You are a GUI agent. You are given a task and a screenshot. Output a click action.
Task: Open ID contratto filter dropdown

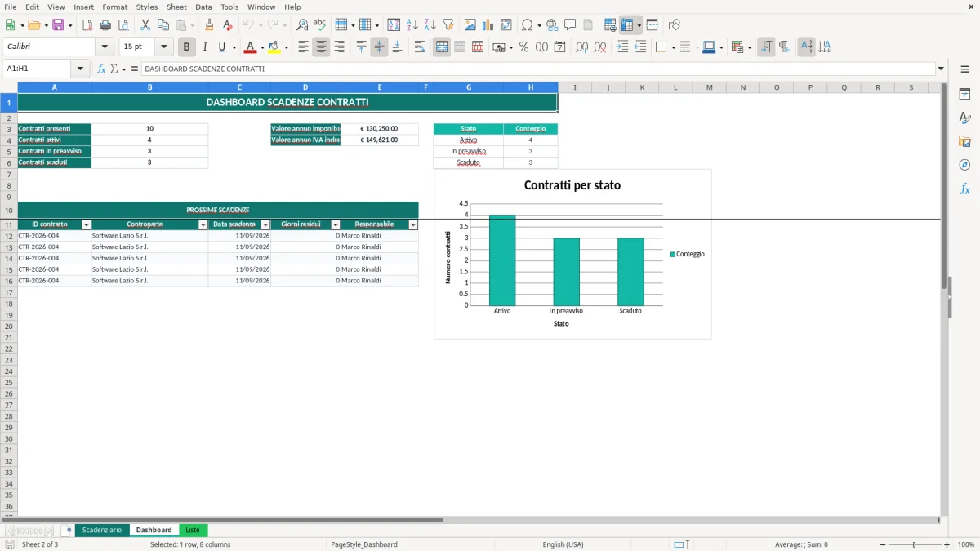87,224
